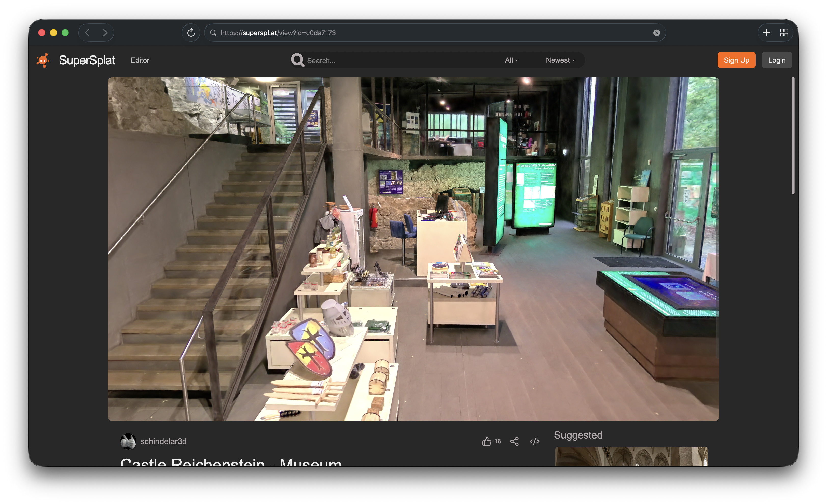
Task: Open the Editor menu item
Action: tap(140, 60)
